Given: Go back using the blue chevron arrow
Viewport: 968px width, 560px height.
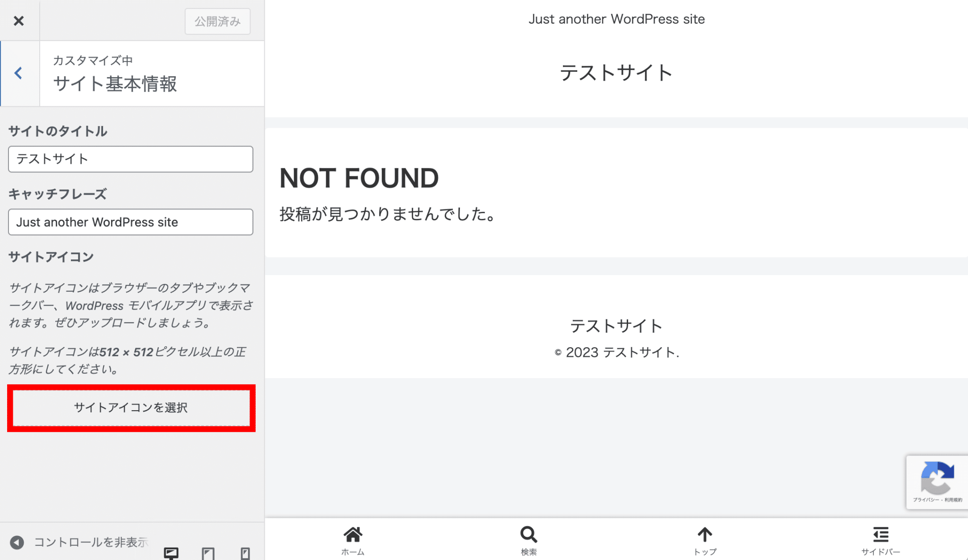Looking at the screenshot, I should coord(19,73).
